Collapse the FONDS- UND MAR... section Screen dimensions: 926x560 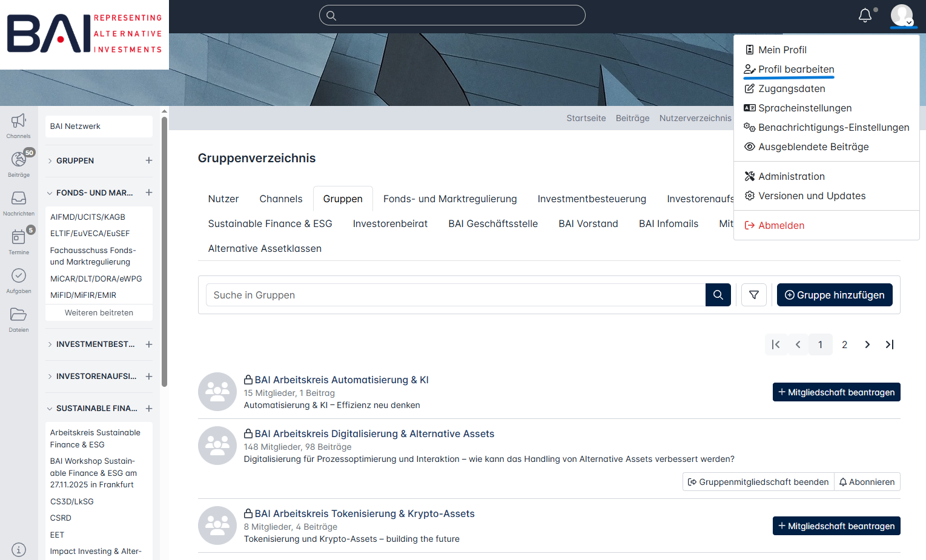click(50, 193)
